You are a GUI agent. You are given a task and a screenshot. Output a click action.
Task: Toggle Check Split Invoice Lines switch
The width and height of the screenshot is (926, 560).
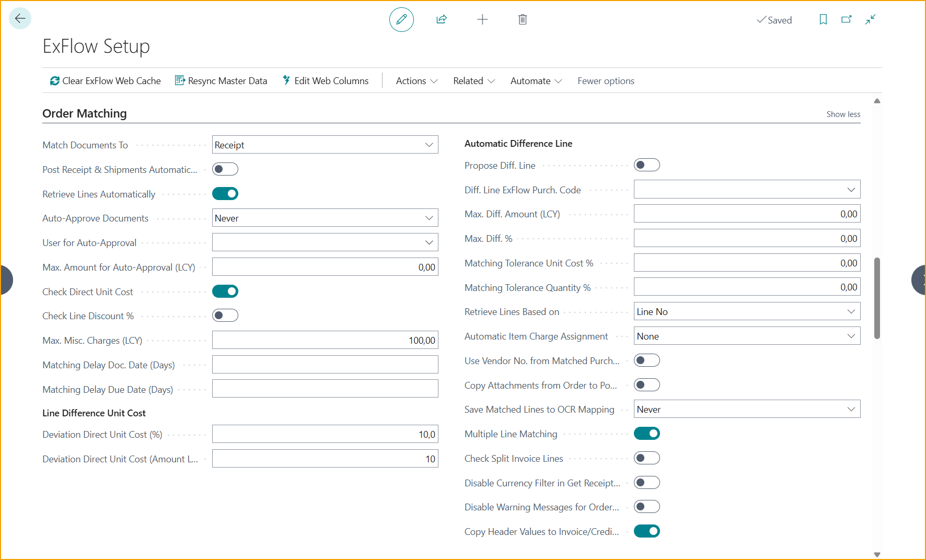point(647,458)
